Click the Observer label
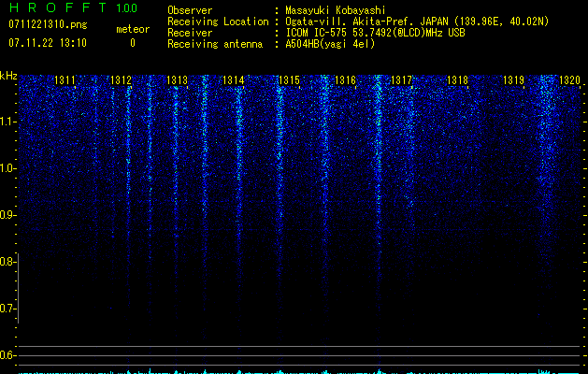Viewport: 588px width, 374px height. click(x=190, y=10)
